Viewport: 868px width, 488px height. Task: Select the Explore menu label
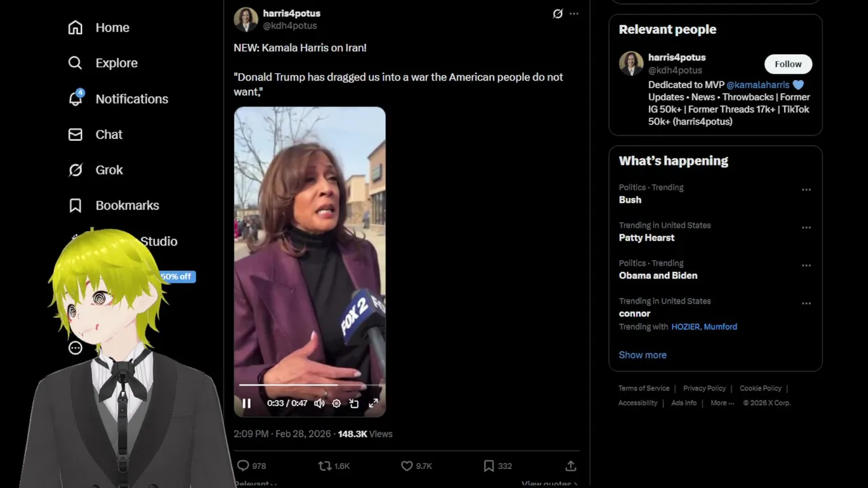[117, 63]
